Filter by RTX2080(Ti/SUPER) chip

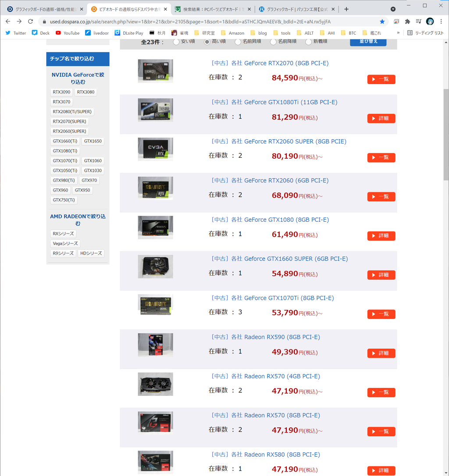72,112
